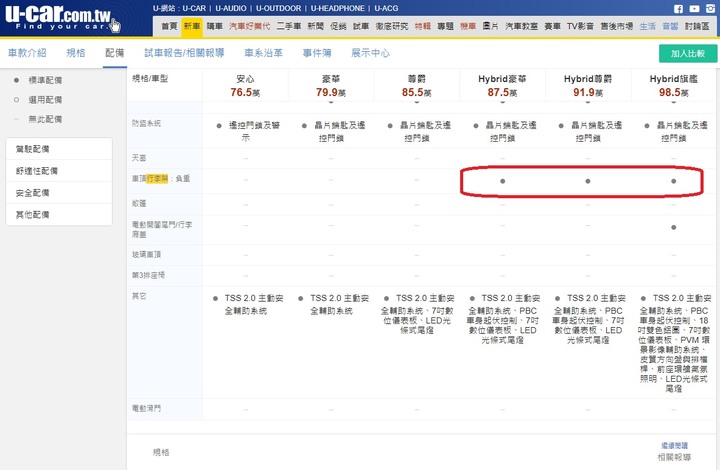Switch to the 試車報告/相關報導 tab
Viewport: 720px width, 470px height.
click(x=184, y=53)
